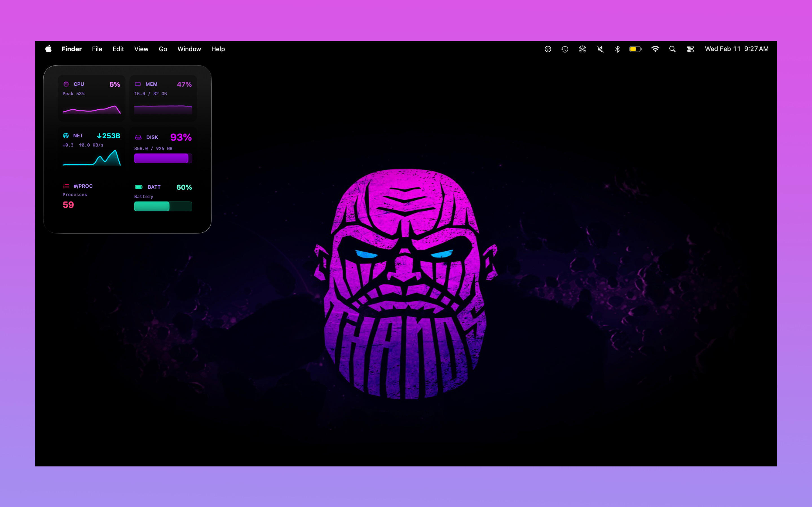The height and width of the screenshot is (507, 812).
Task: Open the File menu
Action: [x=97, y=49]
